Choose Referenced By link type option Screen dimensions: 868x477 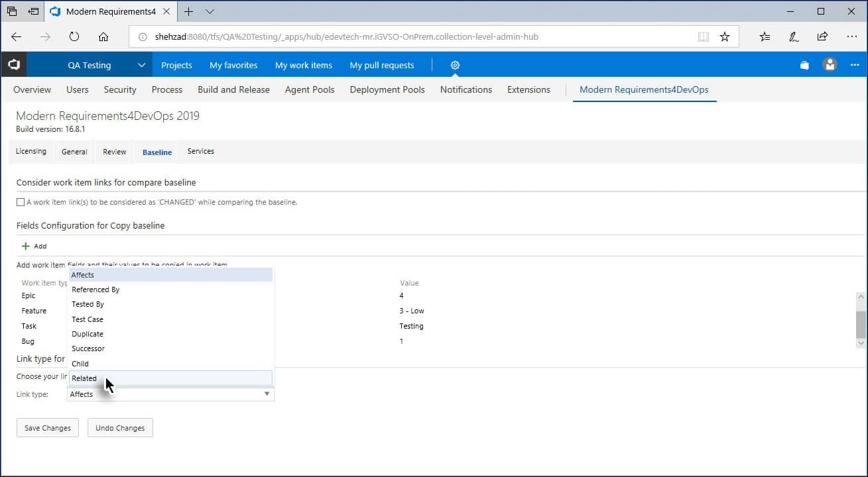click(x=170, y=290)
